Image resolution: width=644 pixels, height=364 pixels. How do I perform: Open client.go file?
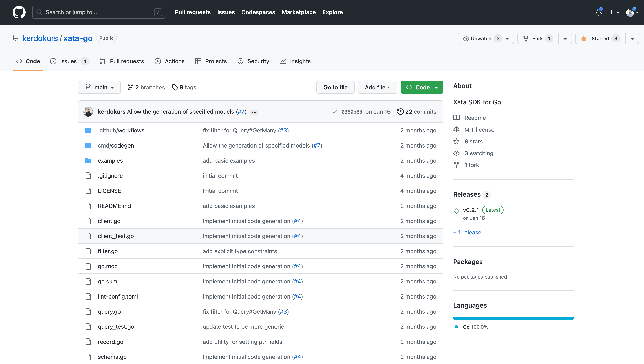pos(109,221)
